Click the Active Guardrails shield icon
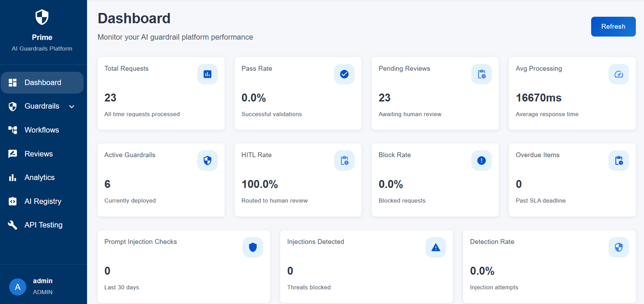Image resolution: width=644 pixels, height=304 pixels. [207, 160]
